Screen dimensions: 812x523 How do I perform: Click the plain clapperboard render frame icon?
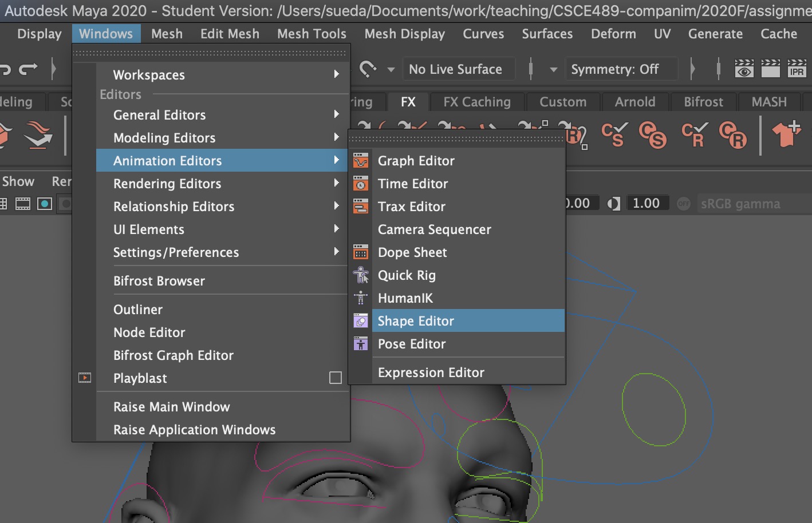pos(770,69)
